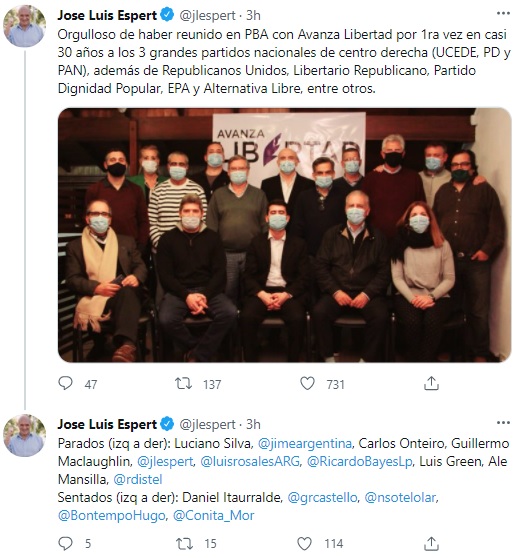This screenshot has height=558, width=524.
Task: Open the @BontempoHugo mention link
Action: tap(111, 515)
